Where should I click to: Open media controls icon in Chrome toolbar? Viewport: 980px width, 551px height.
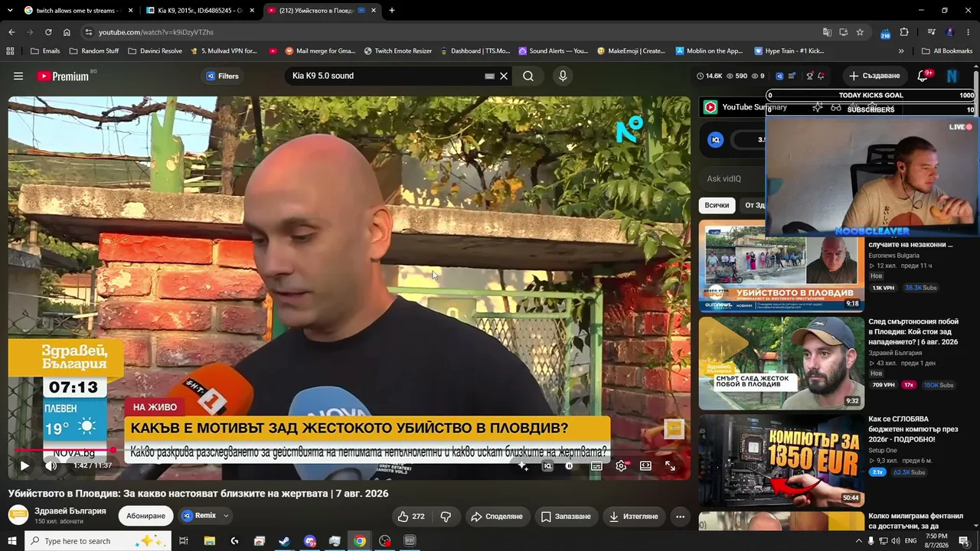(931, 32)
